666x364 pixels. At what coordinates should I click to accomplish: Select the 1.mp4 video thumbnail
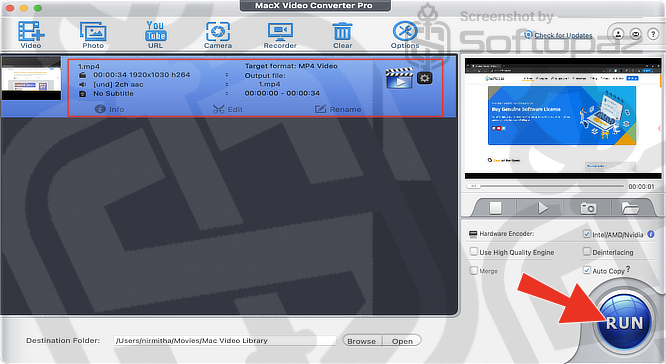point(31,79)
